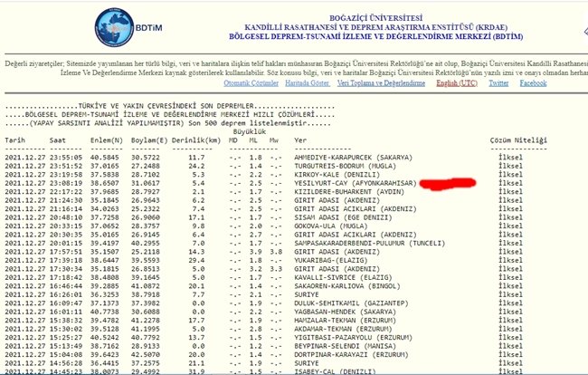This screenshot has width=588, height=375.
Task: Select SAMPASAKARADERBENDI-PULUMUR (TUNCELI) entry
Action: coord(369,244)
